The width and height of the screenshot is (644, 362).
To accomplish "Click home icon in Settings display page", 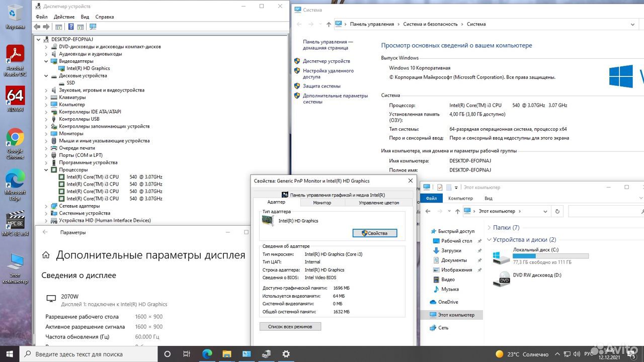I will tap(46, 255).
